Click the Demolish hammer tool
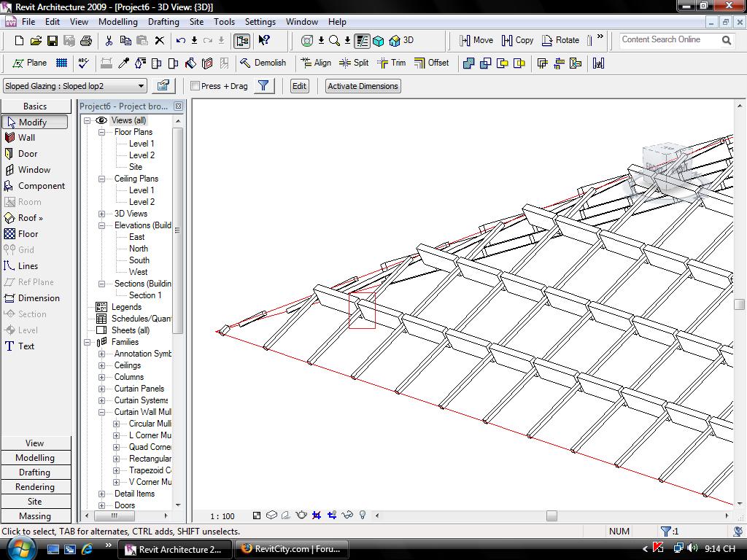The height and width of the screenshot is (560, 747). [263, 63]
